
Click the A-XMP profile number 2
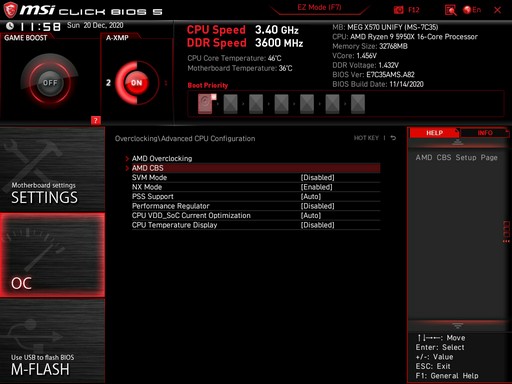(108, 83)
